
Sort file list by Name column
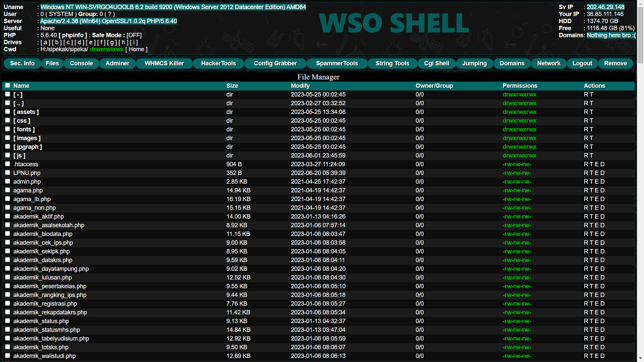coord(21,86)
